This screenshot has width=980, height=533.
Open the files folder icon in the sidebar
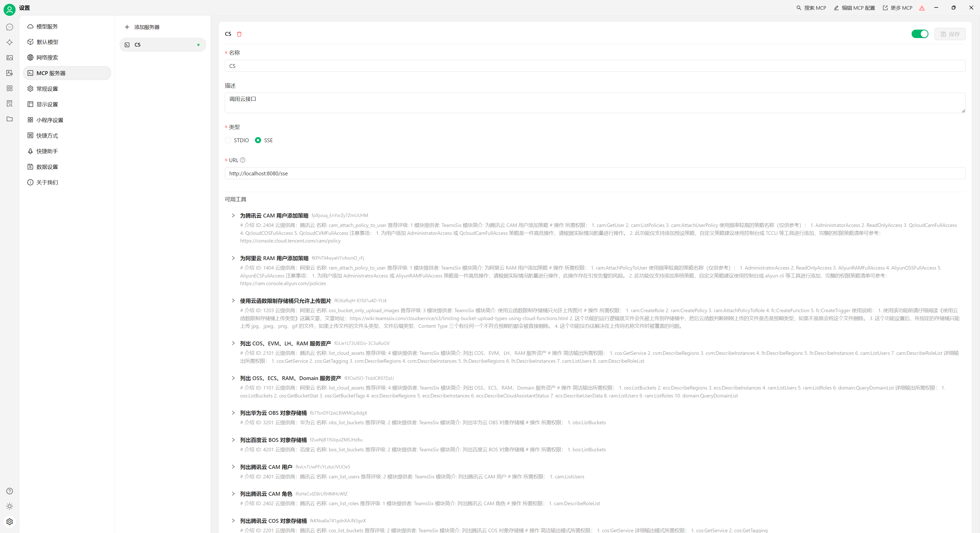click(9, 119)
